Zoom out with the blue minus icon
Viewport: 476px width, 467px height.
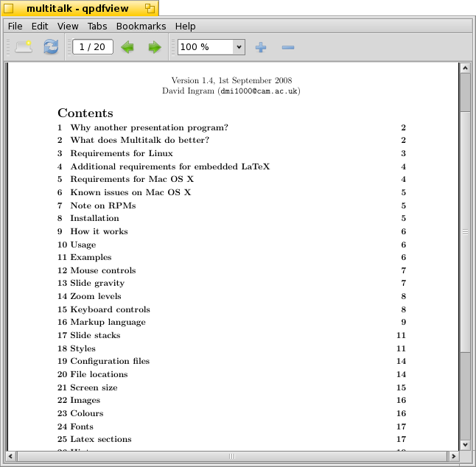(288, 47)
